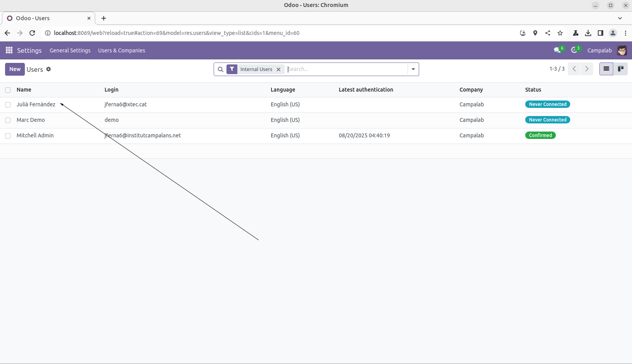
Task: Focus the Search input field
Action: click(346, 69)
